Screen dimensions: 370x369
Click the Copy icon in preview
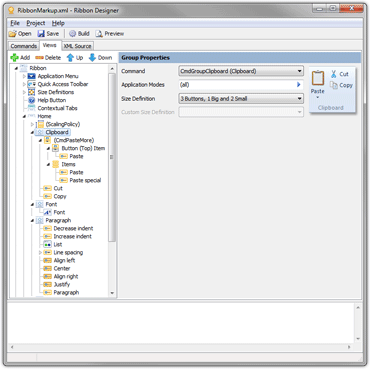point(333,85)
